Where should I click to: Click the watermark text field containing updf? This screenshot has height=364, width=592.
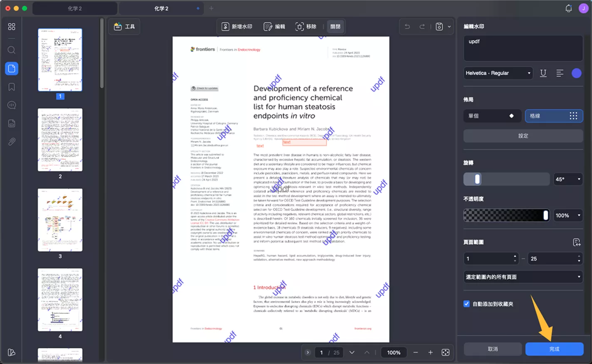pos(523,48)
